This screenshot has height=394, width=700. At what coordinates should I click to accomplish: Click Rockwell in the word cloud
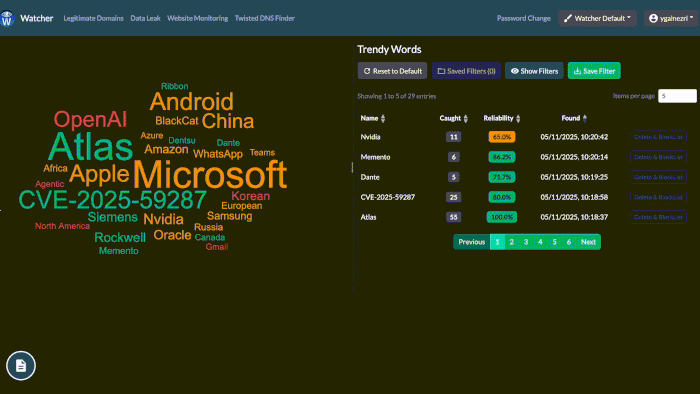tap(120, 237)
